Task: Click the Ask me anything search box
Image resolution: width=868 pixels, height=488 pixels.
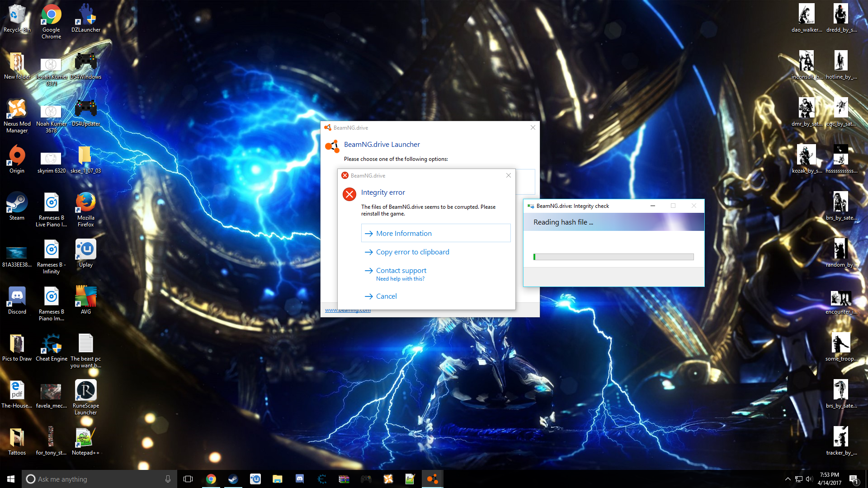Action: pyautogui.click(x=99, y=479)
